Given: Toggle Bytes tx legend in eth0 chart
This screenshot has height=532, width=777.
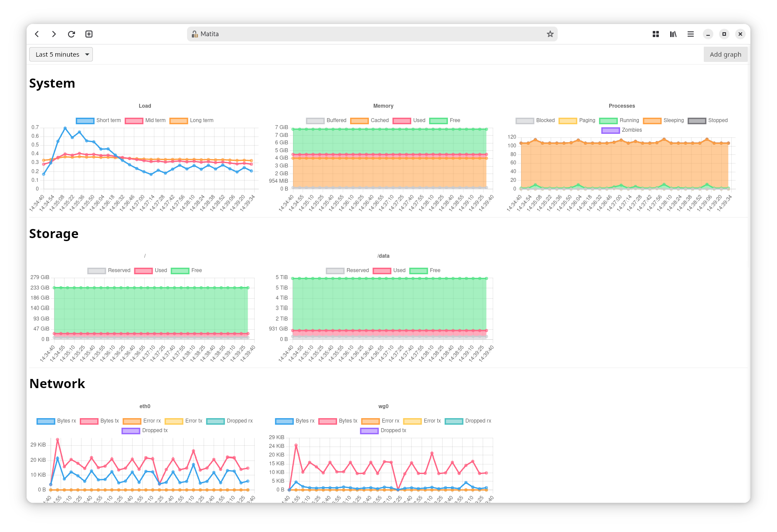Looking at the screenshot, I should point(100,421).
